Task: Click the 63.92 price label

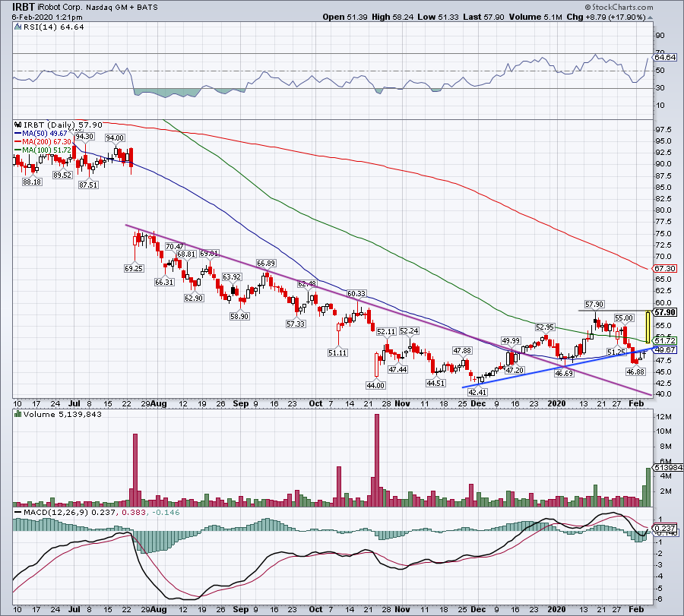Action: (232, 276)
